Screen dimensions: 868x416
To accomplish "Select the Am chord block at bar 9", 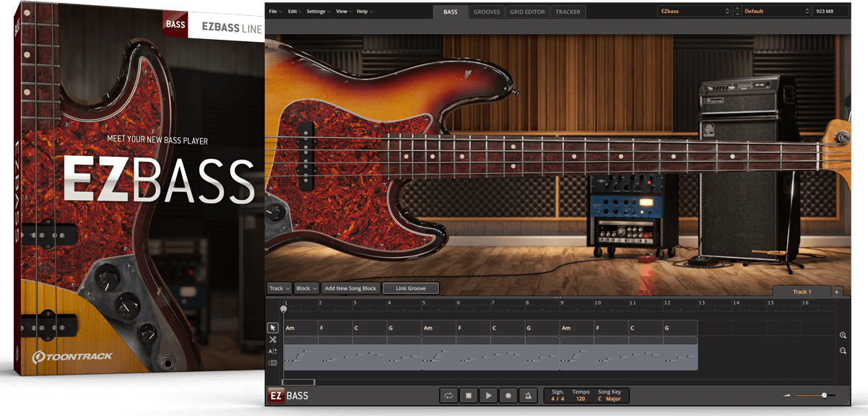I will click(577, 328).
